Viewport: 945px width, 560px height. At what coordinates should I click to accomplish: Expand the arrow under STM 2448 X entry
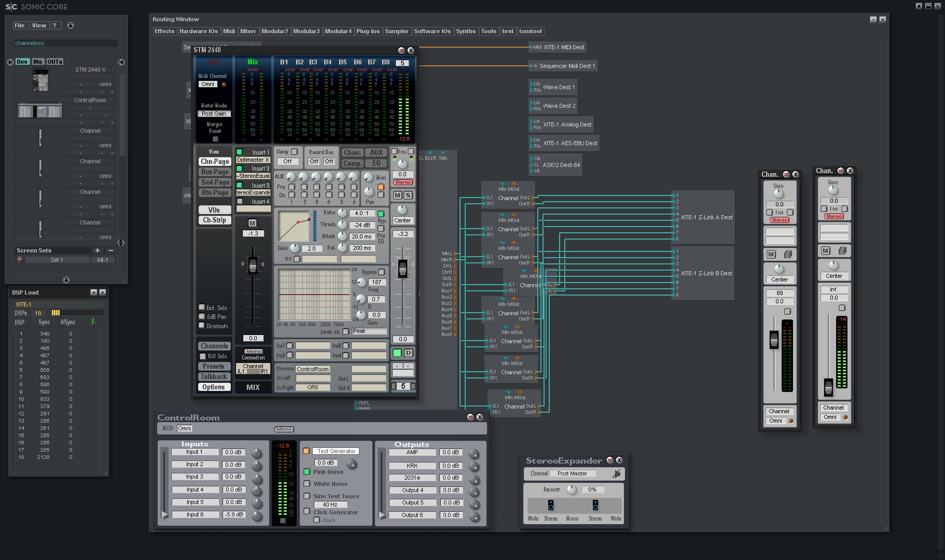point(112,92)
